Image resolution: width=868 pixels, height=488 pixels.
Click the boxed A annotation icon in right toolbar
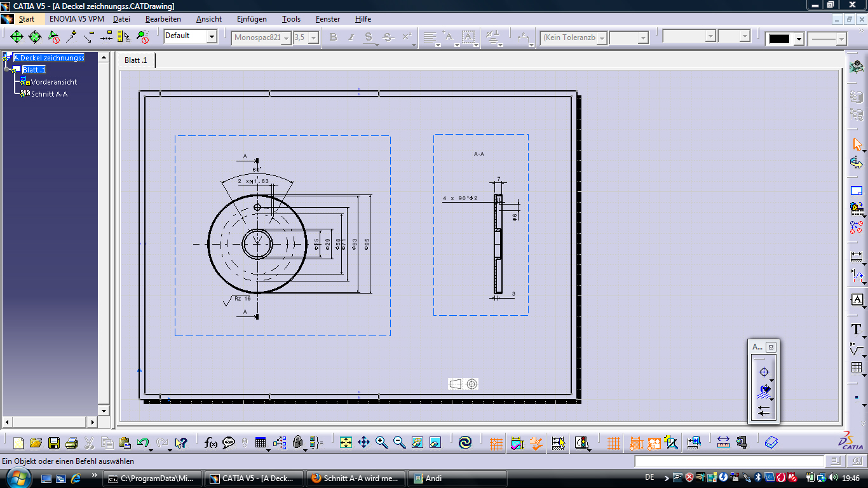[857, 299]
